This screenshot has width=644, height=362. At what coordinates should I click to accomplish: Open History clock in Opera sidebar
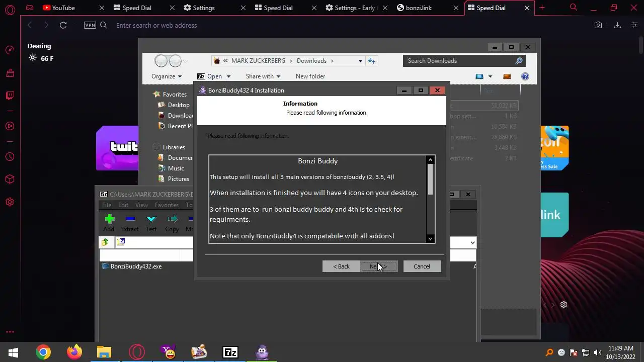click(x=10, y=157)
